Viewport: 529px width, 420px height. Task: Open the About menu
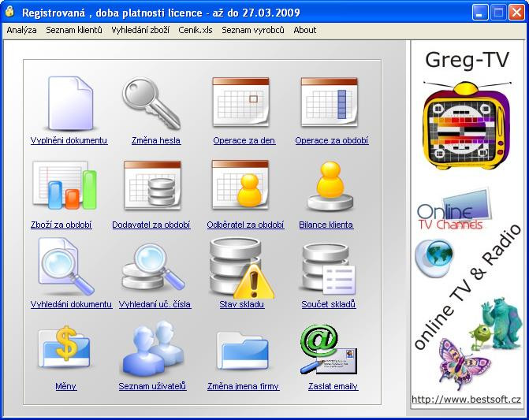coord(304,30)
